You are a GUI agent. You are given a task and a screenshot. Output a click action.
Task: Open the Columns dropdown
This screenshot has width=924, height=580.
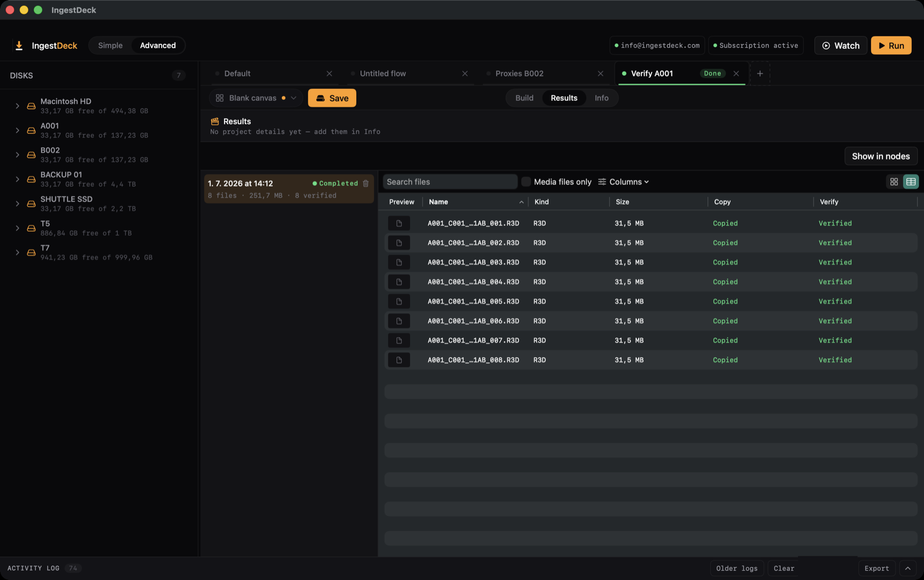tap(624, 182)
